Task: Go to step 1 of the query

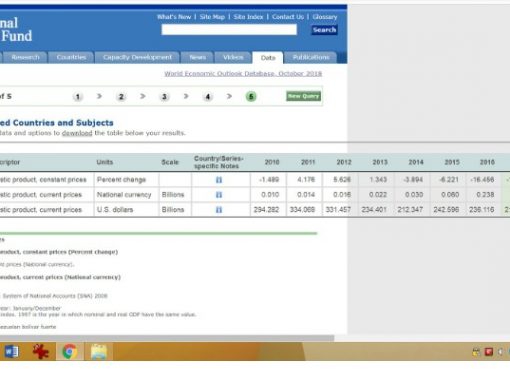Action: click(78, 97)
